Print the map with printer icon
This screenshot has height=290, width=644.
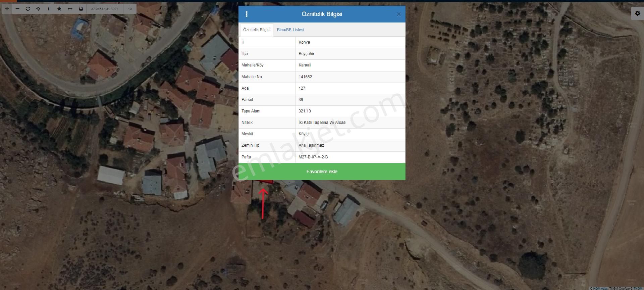click(81, 9)
